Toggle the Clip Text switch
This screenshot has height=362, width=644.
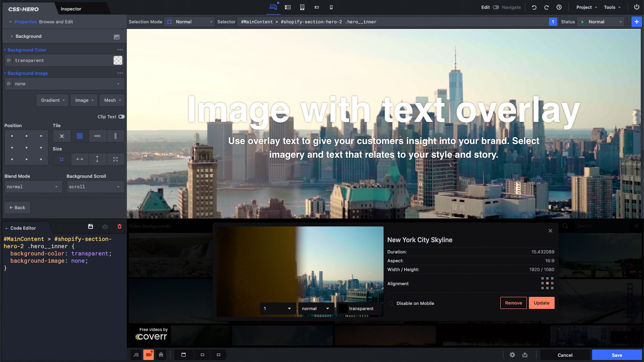(x=121, y=117)
